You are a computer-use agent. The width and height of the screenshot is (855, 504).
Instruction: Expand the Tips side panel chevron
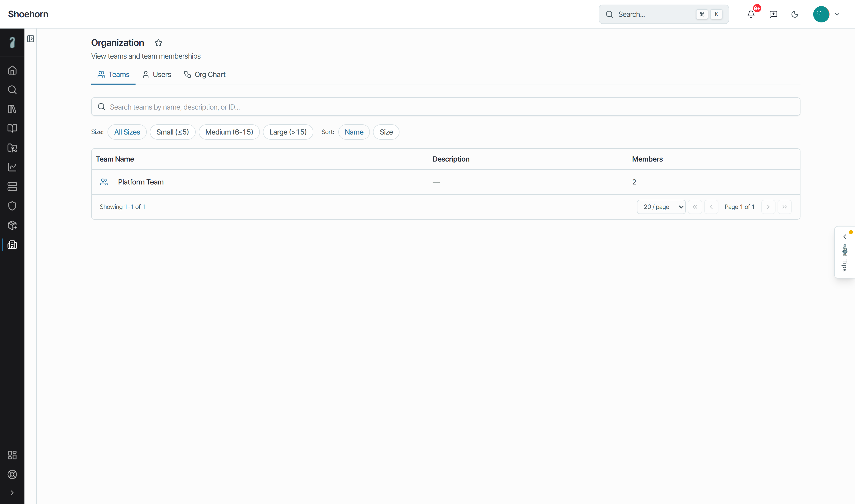coord(845,236)
